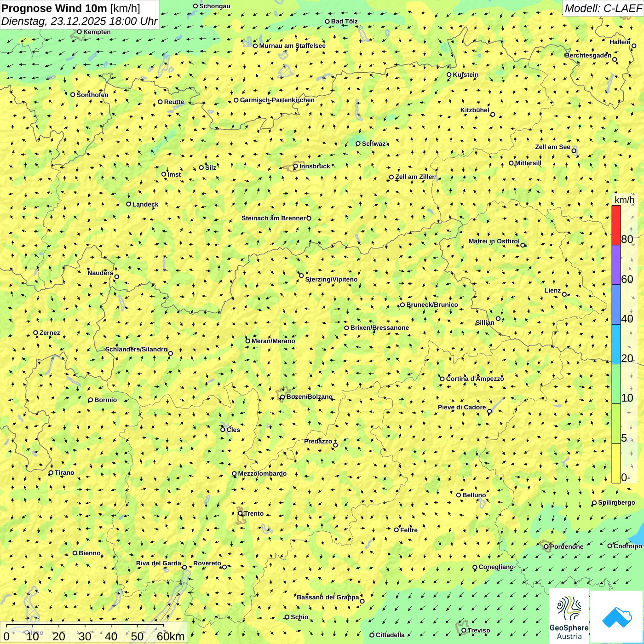
Task: Click the 'km/h' legend heading
Action: 624,200
